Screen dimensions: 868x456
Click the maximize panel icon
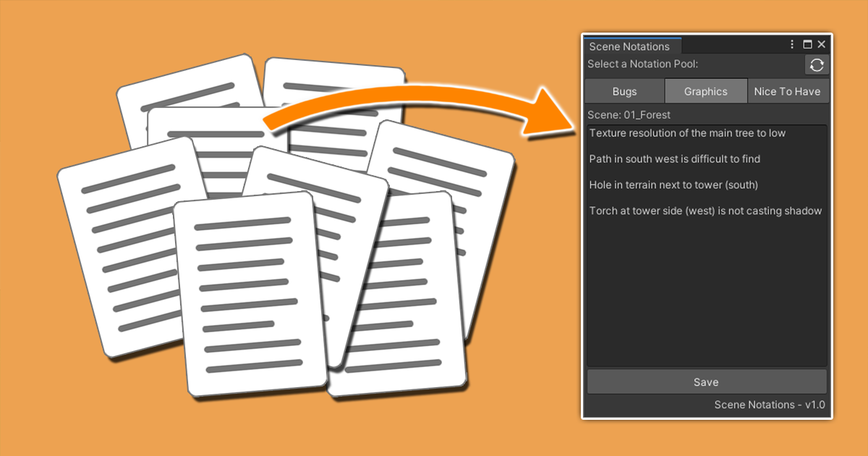pos(807,44)
